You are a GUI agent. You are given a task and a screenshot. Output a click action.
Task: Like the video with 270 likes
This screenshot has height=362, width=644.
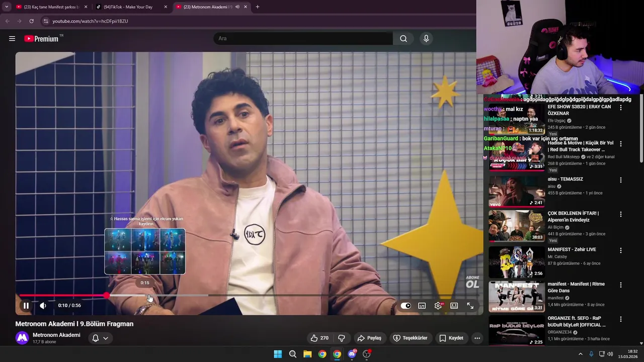tap(319, 338)
